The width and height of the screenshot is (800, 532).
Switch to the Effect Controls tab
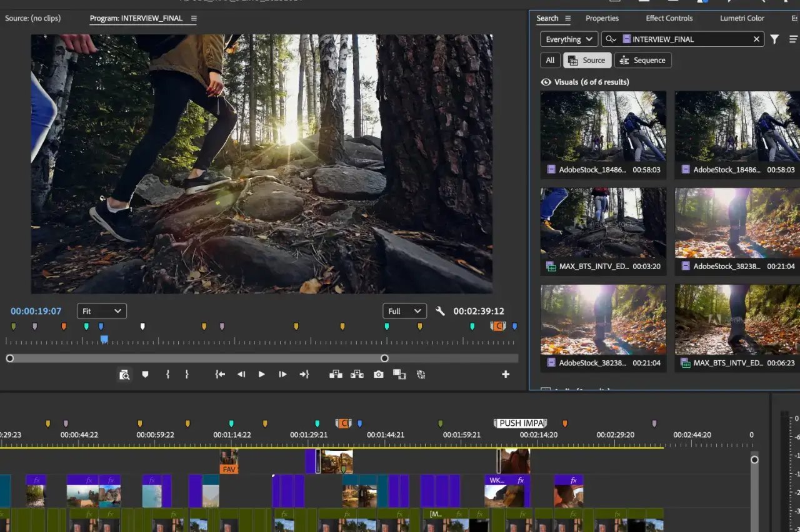point(669,18)
